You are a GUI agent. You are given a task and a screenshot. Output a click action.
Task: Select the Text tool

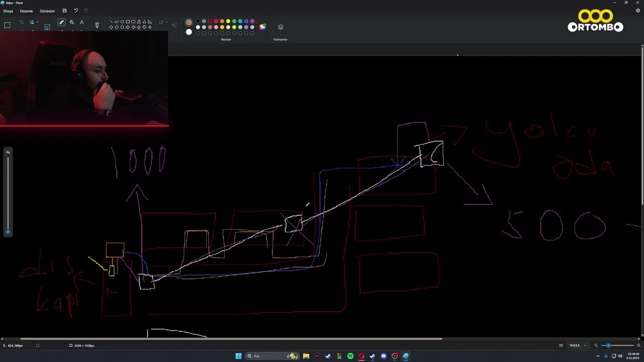tap(82, 22)
